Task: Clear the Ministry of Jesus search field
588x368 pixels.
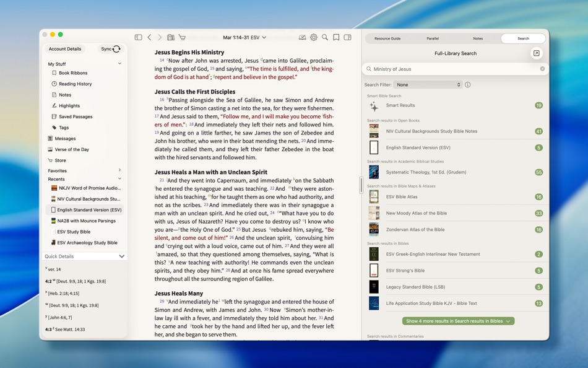Action: click(543, 68)
